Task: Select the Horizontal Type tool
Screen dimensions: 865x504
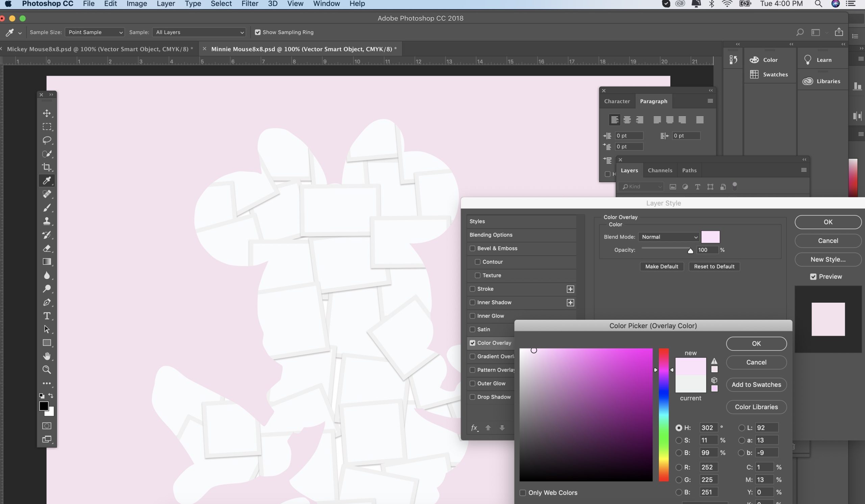Action: pos(47,316)
